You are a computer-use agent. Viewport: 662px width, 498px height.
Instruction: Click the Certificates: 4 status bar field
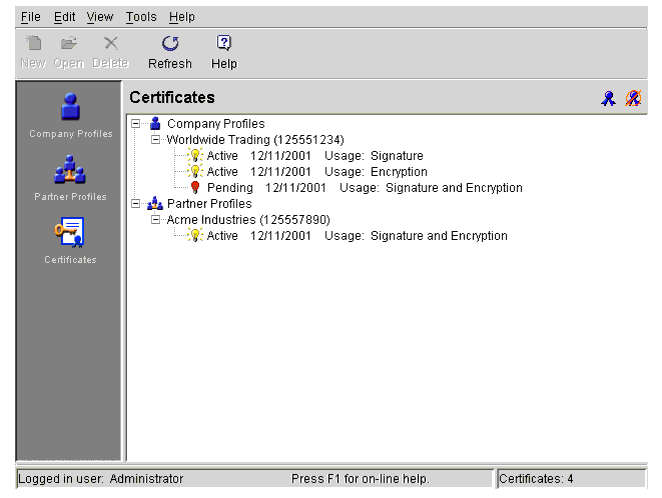[570, 479]
